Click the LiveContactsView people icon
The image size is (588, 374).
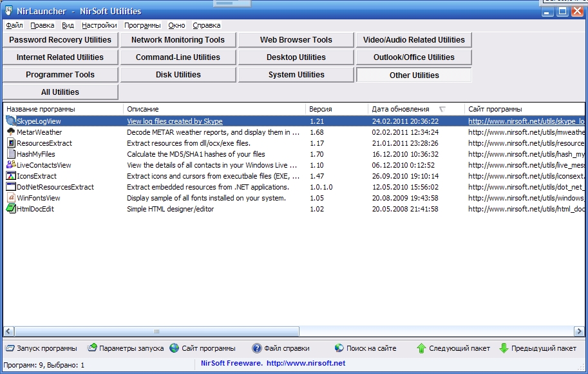11,164
